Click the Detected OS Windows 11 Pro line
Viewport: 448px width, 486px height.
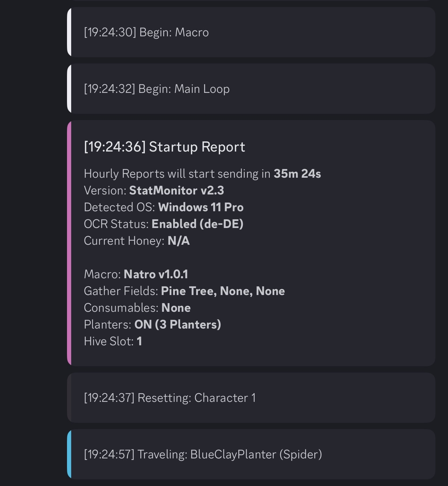tap(164, 207)
